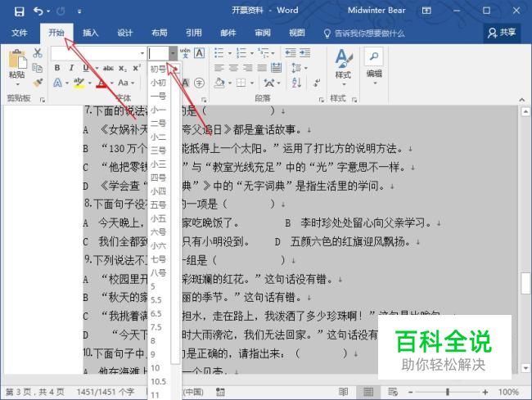Screen dimensions: 532x400
Task: Click the Sort (A-Z) icon
Action: [296, 83]
